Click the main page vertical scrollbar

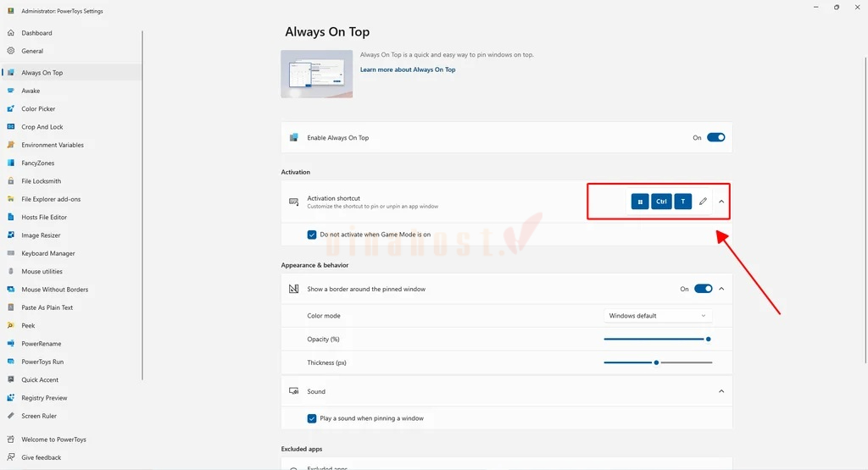click(865, 210)
